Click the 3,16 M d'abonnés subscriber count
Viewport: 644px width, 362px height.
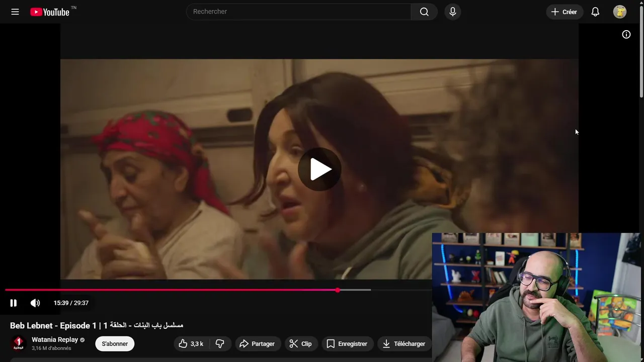(51, 348)
